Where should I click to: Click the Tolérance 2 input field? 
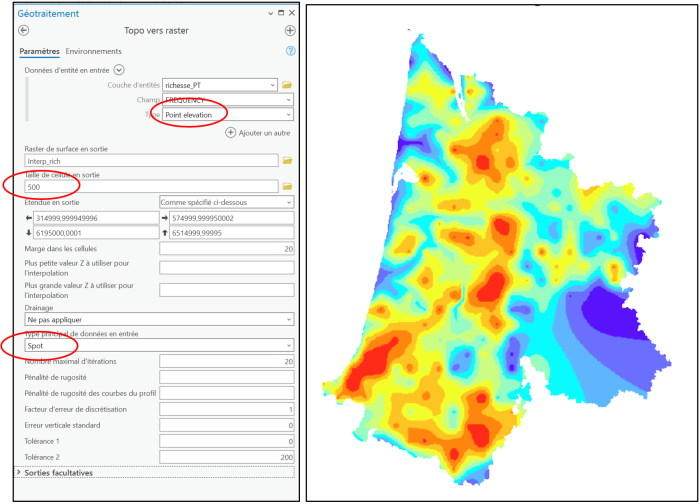226,456
